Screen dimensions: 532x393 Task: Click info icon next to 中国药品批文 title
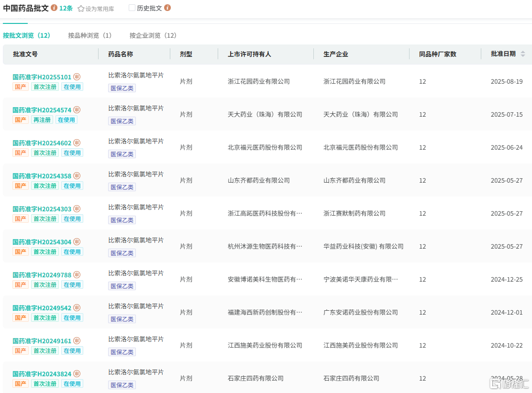(x=54, y=8)
